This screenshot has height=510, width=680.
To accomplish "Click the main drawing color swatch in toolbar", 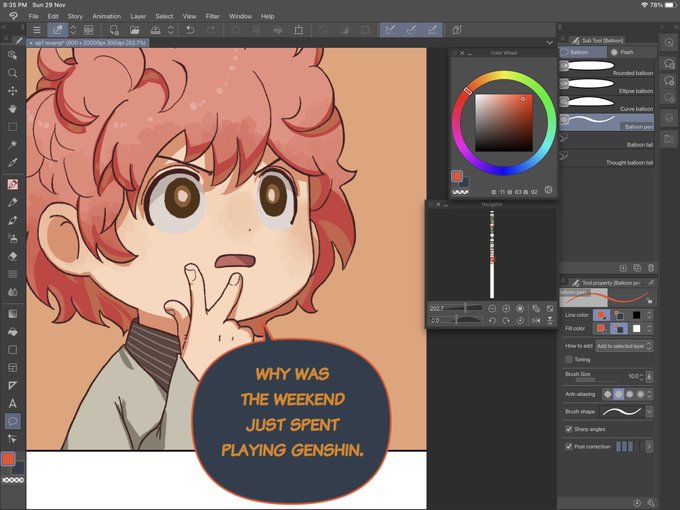I will tap(8, 459).
